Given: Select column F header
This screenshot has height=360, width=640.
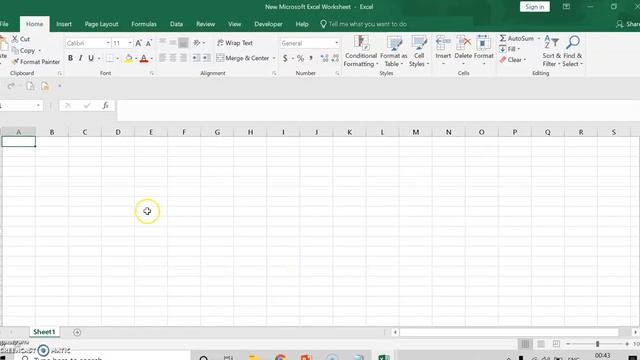Looking at the screenshot, I should pos(184,132).
